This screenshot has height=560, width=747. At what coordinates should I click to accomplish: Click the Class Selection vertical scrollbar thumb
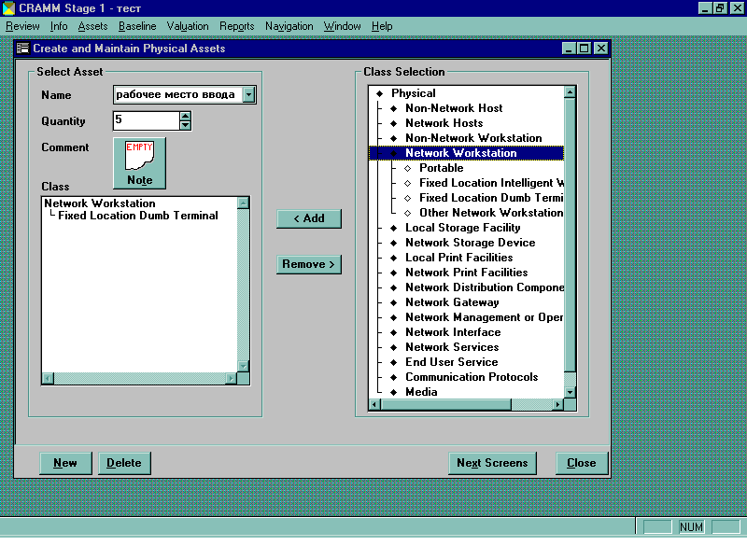570,235
